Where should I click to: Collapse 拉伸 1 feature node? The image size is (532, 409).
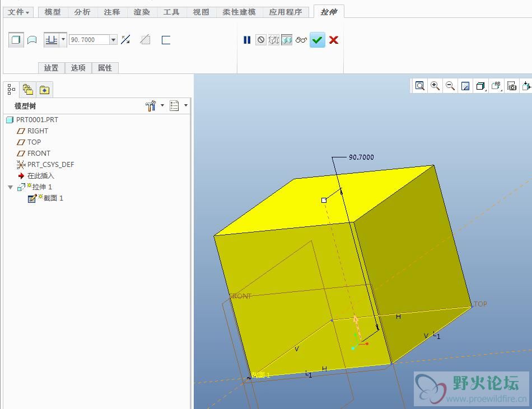[x=10, y=187]
